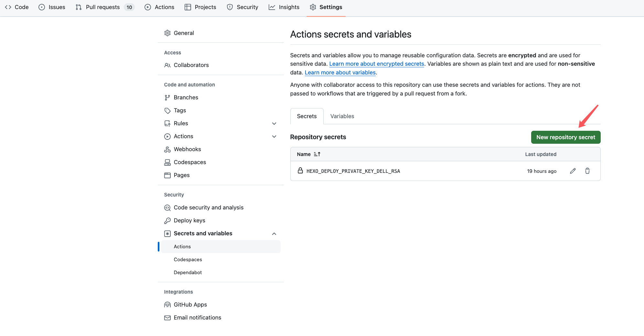Collapse the Secrets and variables section
This screenshot has width=644, height=336.
click(x=274, y=233)
